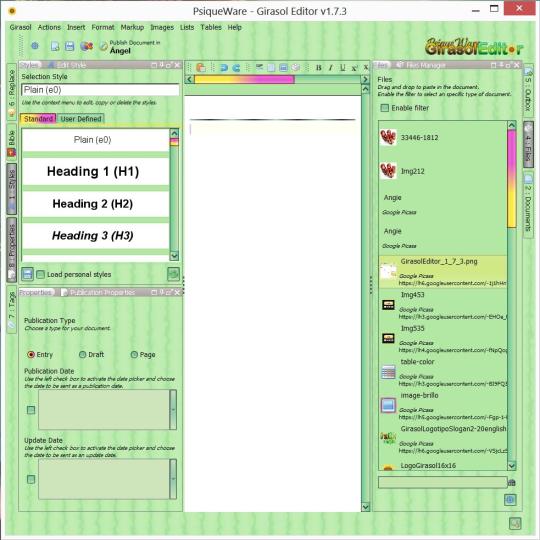540x540 pixels.
Task: Click the green refresh icon in Styles panel
Action: pos(173,274)
